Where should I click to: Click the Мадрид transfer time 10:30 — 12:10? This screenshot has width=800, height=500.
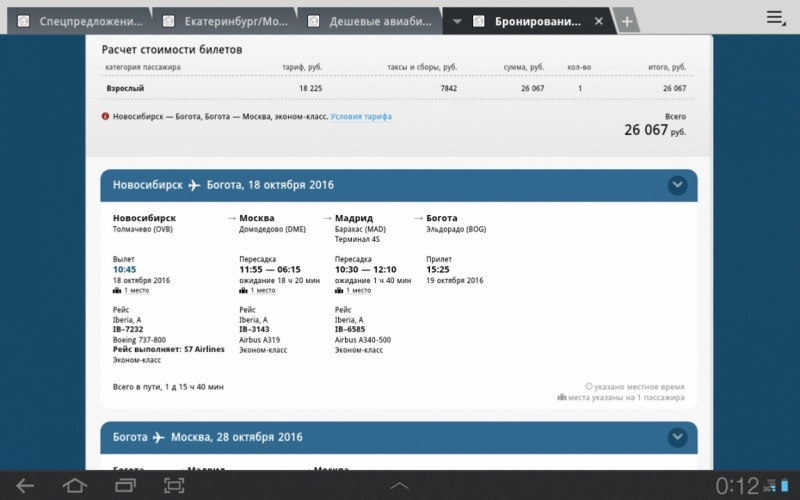coord(365,269)
